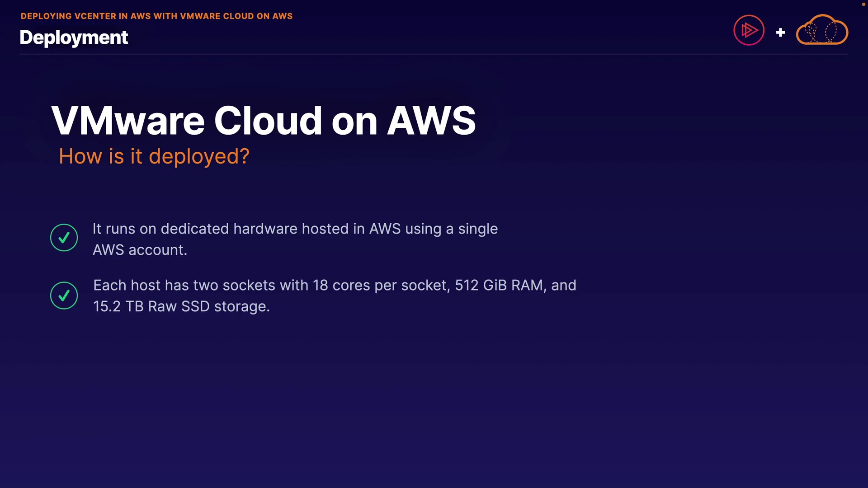Click the "How is it deployed?" subtitle
This screenshot has height=488, width=868.
point(154,156)
